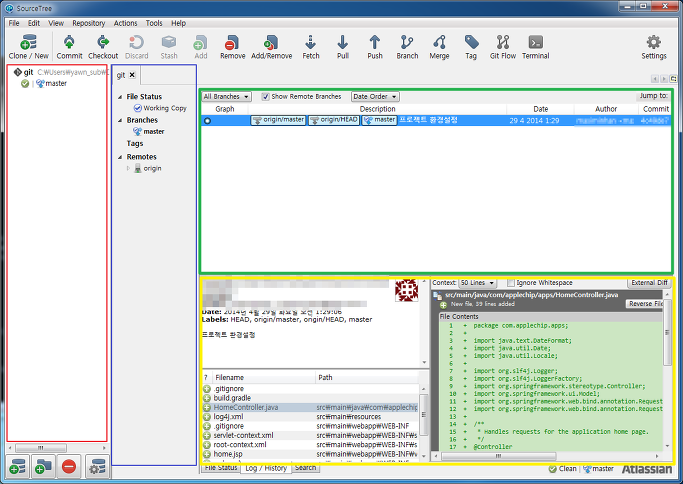The image size is (683, 484).
Task: Close the git repository tab
Action: 132,75
